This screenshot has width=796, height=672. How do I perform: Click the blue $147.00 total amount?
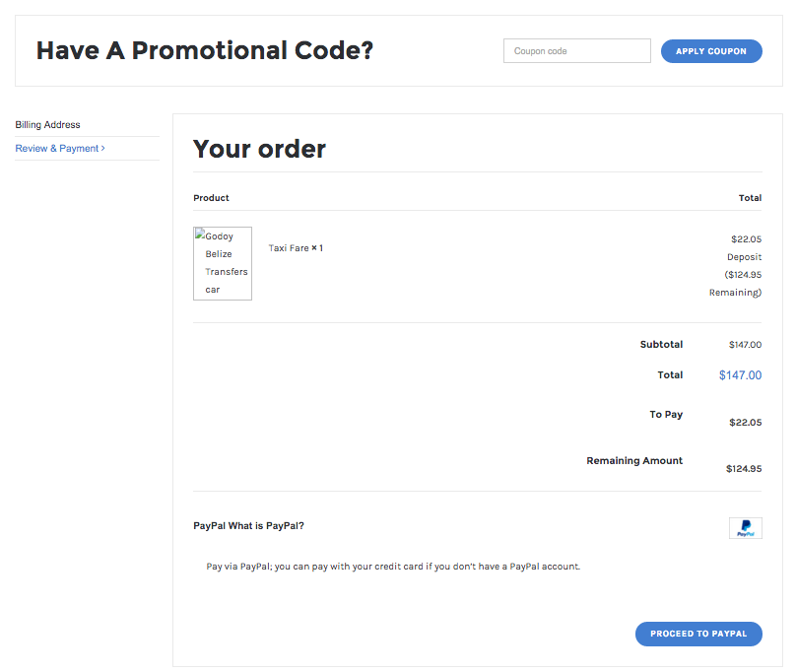(x=740, y=374)
